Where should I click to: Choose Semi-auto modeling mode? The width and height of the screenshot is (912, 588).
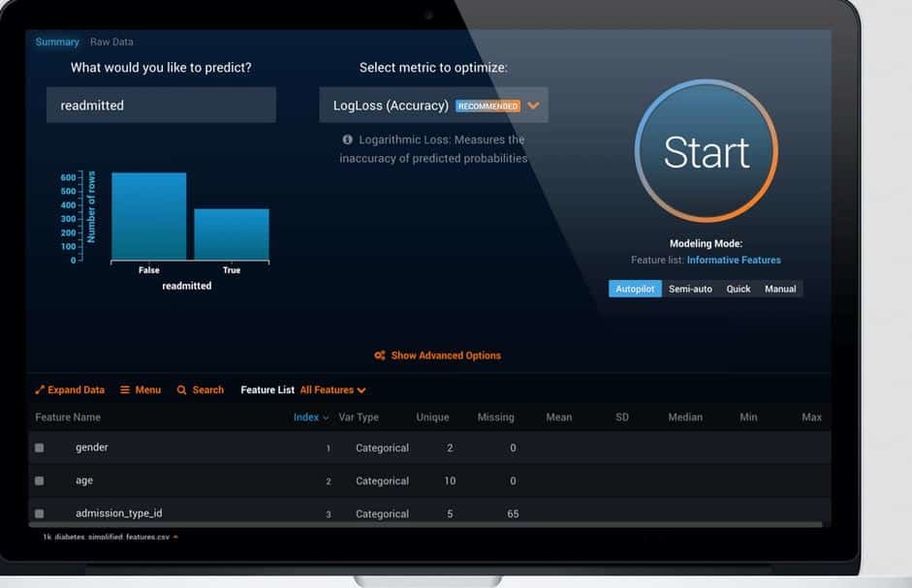click(x=690, y=289)
